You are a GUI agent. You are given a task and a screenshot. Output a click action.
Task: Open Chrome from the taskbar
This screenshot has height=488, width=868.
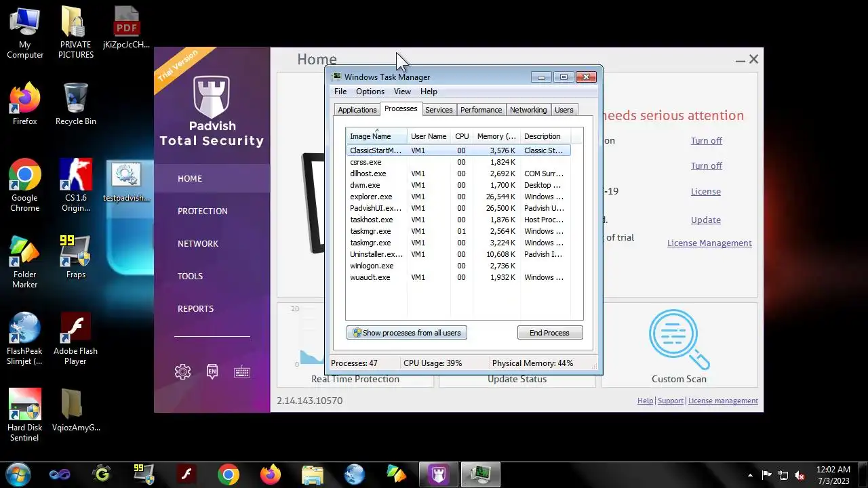[229, 474]
